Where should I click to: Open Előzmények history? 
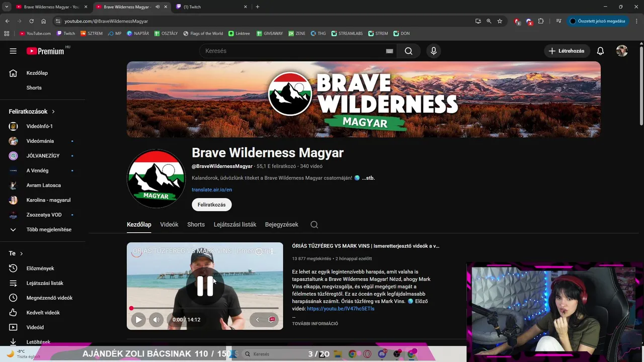(x=41, y=268)
